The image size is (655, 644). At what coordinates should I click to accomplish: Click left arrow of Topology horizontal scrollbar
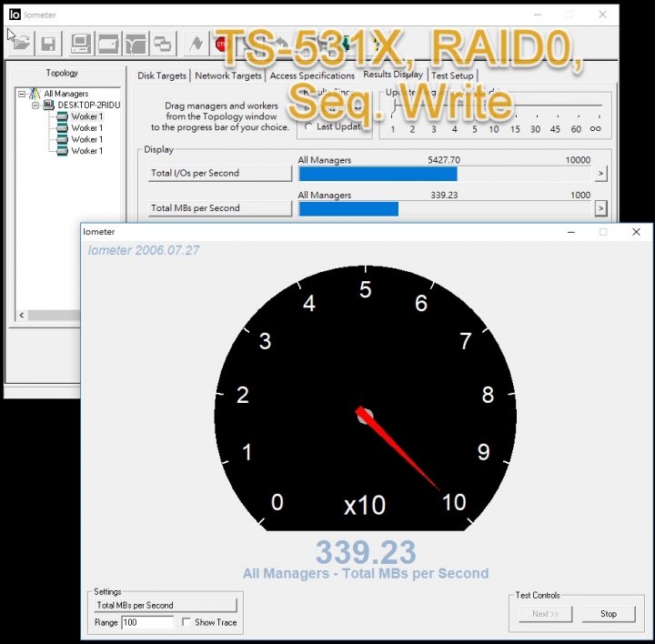(x=22, y=316)
